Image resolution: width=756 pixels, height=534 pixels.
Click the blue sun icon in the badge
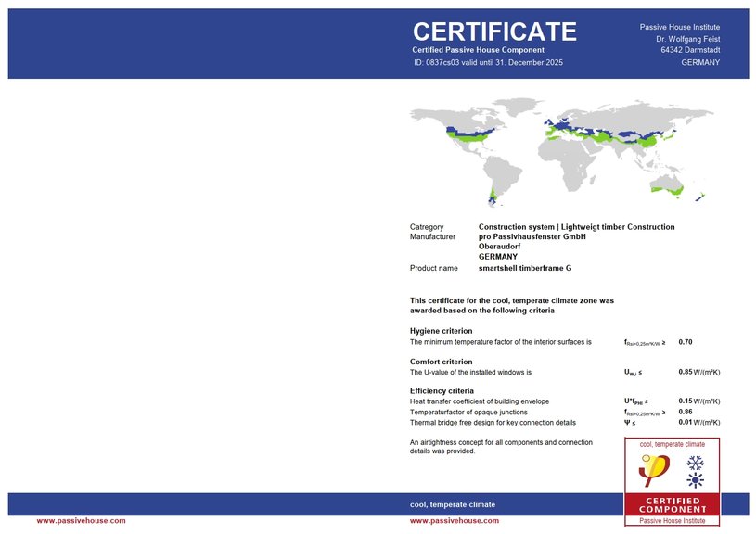click(694, 480)
